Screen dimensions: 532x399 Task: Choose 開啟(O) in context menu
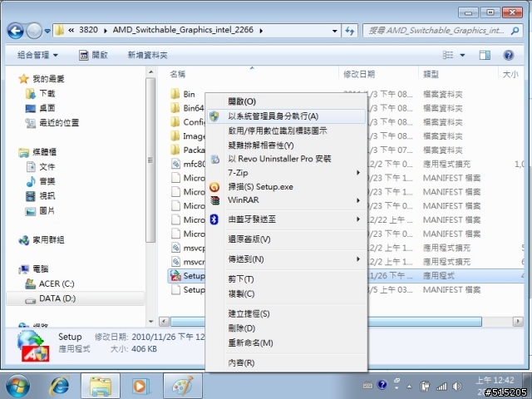coord(242,101)
